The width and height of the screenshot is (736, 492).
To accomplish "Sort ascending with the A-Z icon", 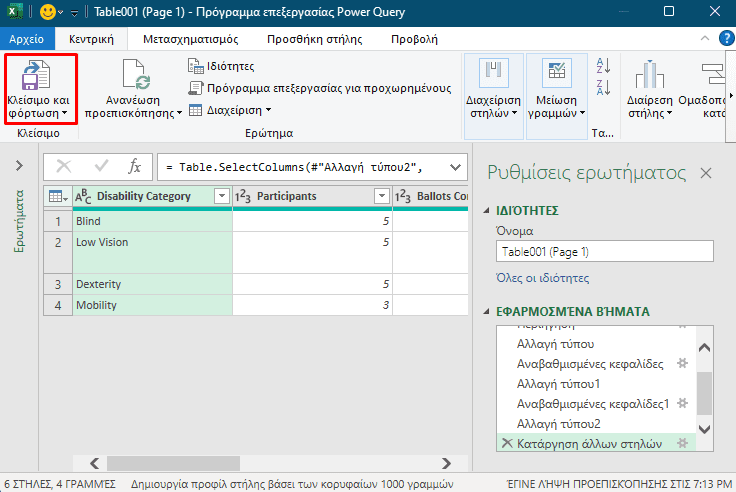I will tap(603, 66).
